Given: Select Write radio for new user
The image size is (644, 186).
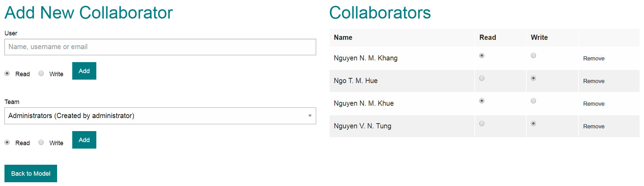Looking at the screenshot, I should (x=41, y=73).
